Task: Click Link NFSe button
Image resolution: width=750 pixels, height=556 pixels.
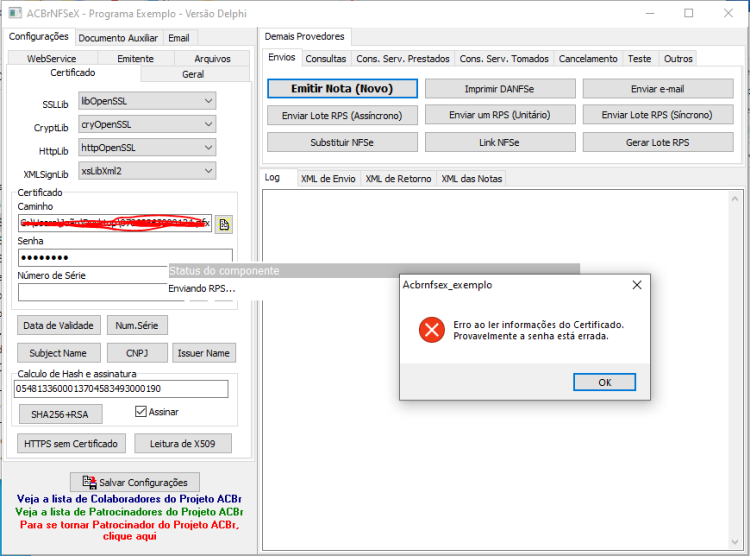Action: (500, 142)
